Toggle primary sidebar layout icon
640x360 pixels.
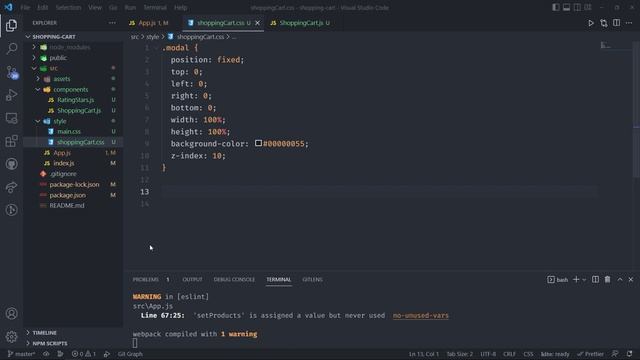(x=556, y=7)
